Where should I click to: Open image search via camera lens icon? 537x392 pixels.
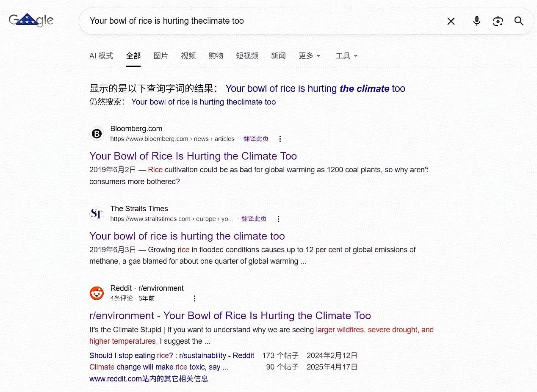click(x=498, y=21)
